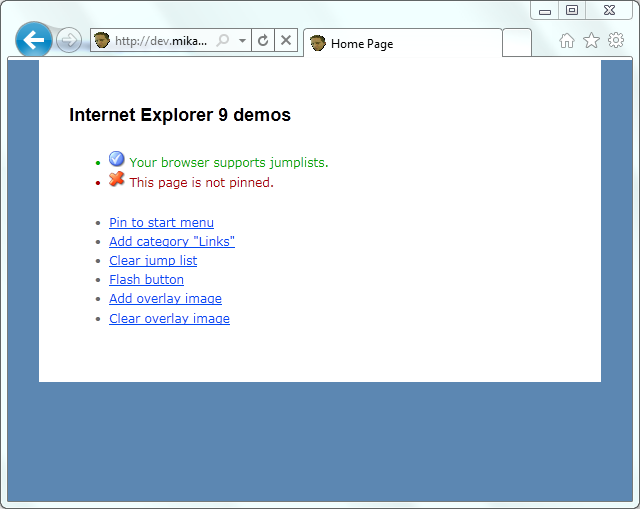The width and height of the screenshot is (640, 509).
Task: Open the address bar autocomplete dropdown arrow
Action: [x=242, y=40]
